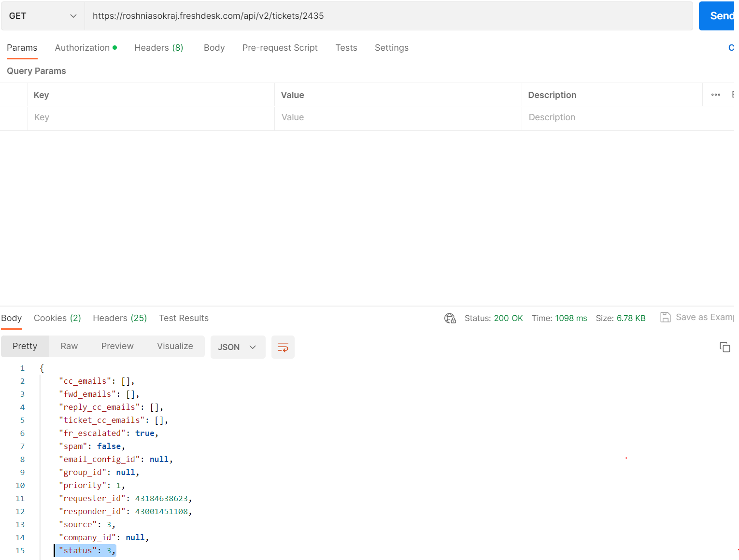The height and width of the screenshot is (560, 739).
Task: Select the response Body tab
Action: tap(12, 318)
